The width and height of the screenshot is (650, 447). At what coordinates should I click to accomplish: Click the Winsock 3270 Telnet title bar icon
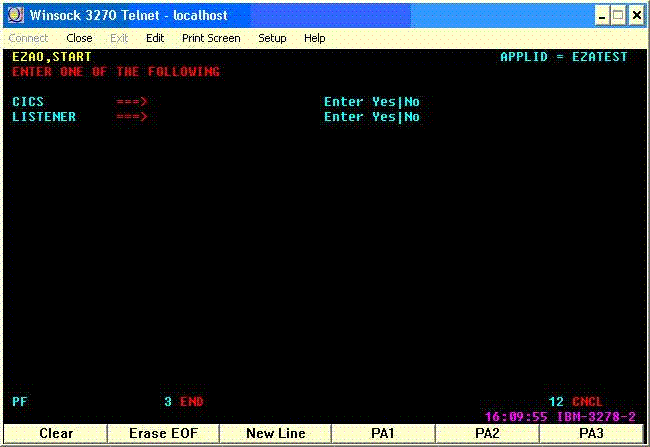[16, 16]
